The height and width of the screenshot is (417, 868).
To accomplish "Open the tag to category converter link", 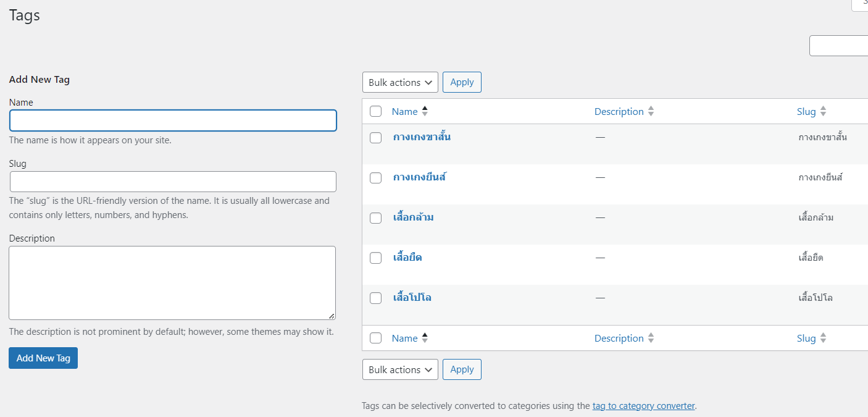I will pyautogui.click(x=643, y=405).
